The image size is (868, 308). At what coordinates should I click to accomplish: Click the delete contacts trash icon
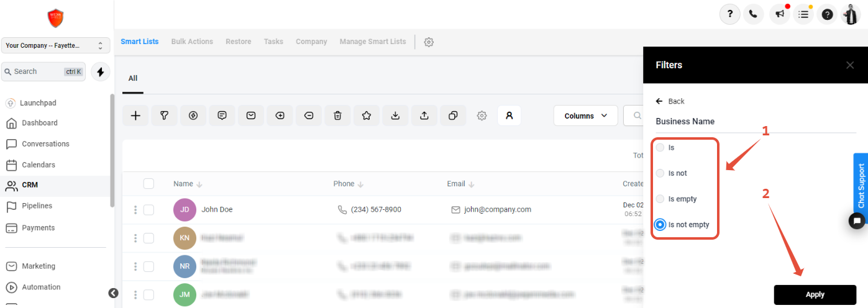pyautogui.click(x=337, y=115)
